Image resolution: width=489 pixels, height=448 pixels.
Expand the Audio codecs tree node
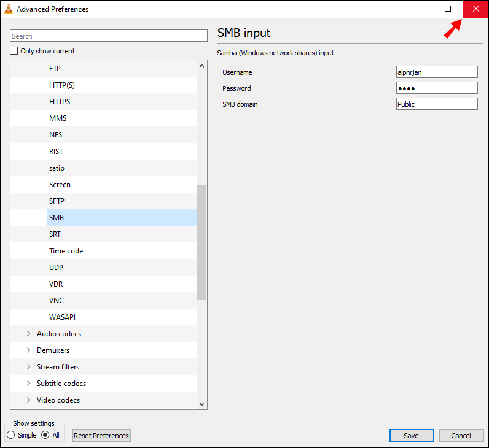[x=29, y=333]
